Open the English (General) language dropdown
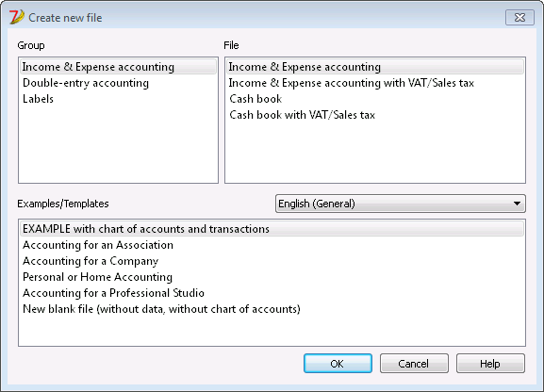The width and height of the screenshot is (544, 392). point(401,204)
